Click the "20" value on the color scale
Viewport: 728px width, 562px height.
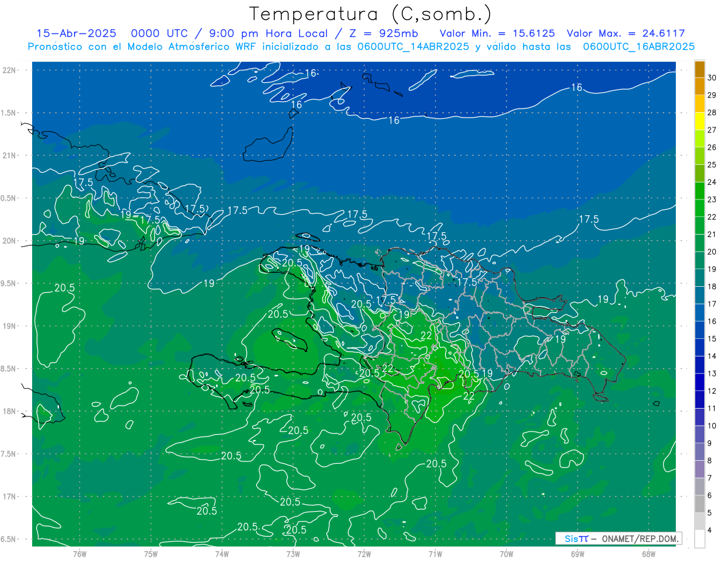coord(712,252)
